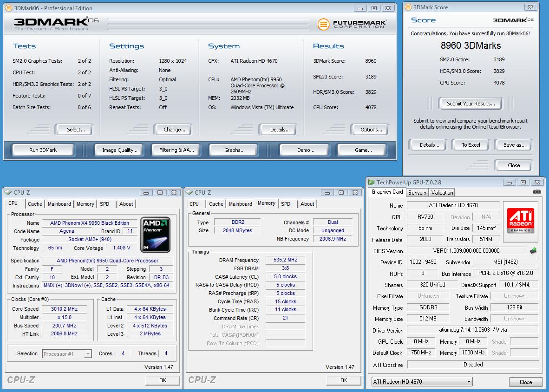549x392 pixels.
Task: Click the GPU-Z camera screenshot icon
Action: click(536, 192)
